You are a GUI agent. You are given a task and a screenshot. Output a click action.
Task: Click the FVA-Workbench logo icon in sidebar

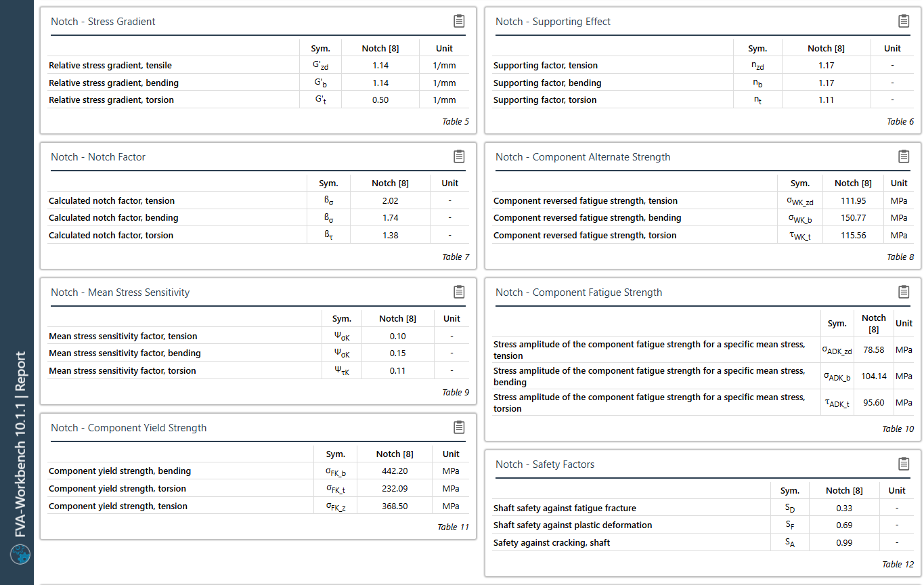[x=20, y=555]
